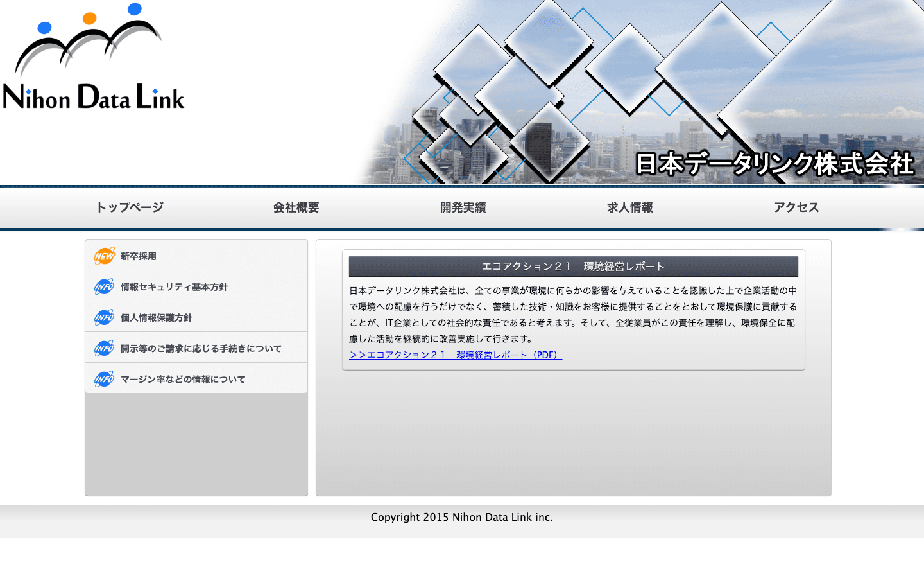Click INFO icon beside 開示等のご請求に応じる手続きについて
The image size is (924, 578).
point(105,349)
